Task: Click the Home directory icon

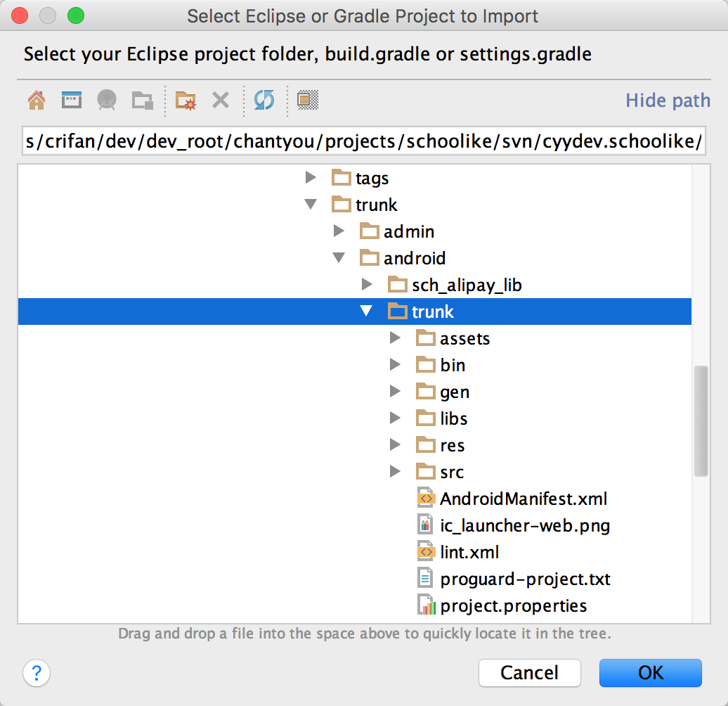Action: (37, 100)
